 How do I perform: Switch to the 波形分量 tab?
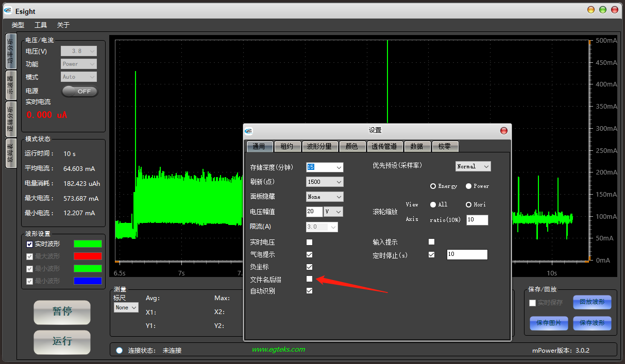(x=319, y=146)
